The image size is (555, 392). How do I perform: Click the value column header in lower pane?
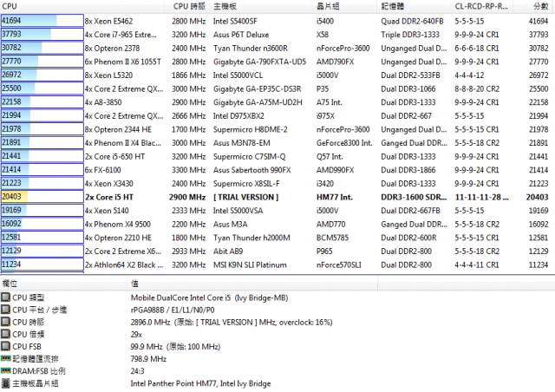pyautogui.click(x=252, y=284)
